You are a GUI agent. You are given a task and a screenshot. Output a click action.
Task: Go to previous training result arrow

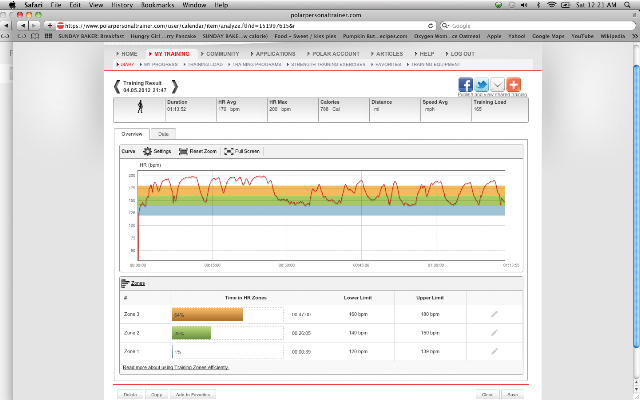(117, 87)
